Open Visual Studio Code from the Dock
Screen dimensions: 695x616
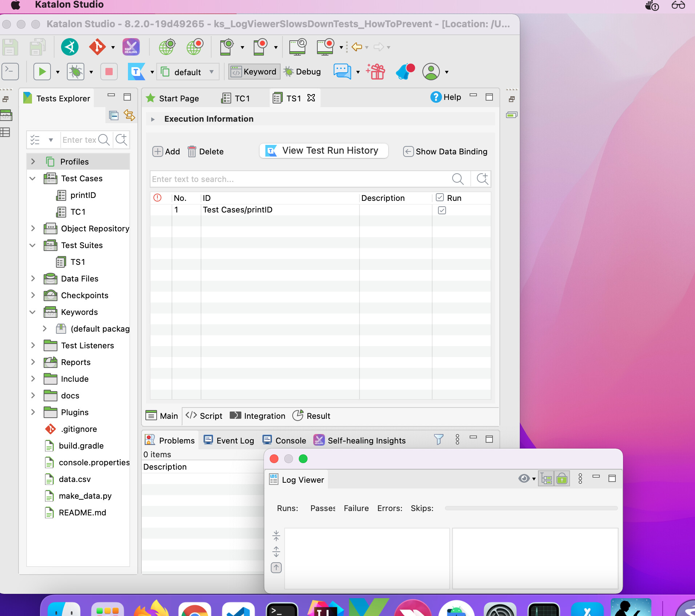coord(238,609)
